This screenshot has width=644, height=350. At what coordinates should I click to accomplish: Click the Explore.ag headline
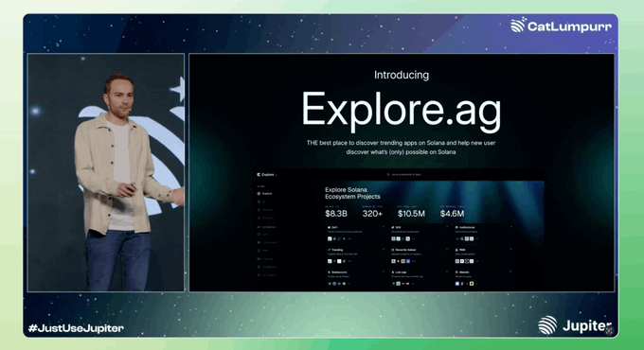[402, 112]
